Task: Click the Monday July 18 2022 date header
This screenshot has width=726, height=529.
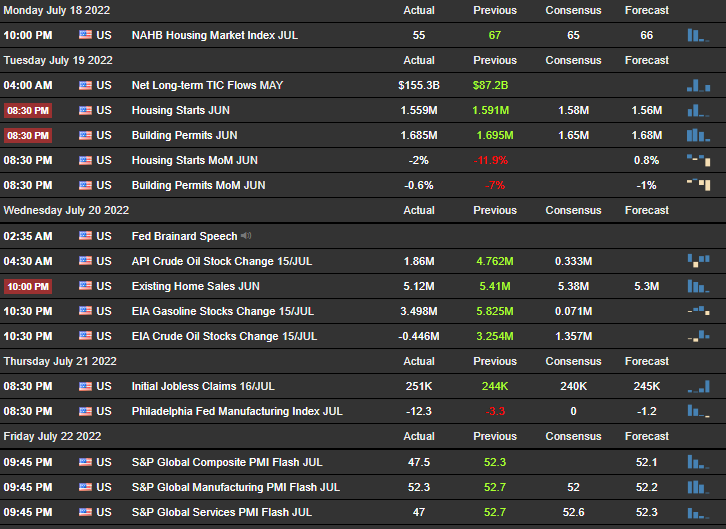Action: [57, 10]
